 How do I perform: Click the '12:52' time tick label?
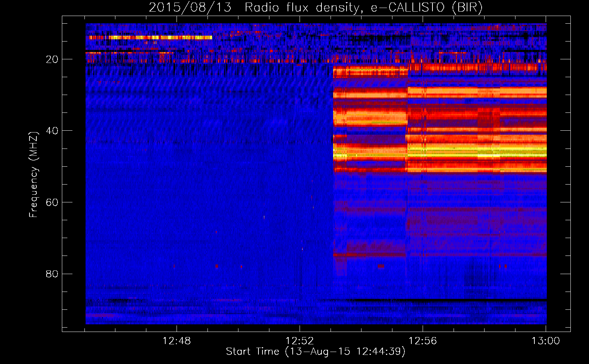tap(300, 341)
